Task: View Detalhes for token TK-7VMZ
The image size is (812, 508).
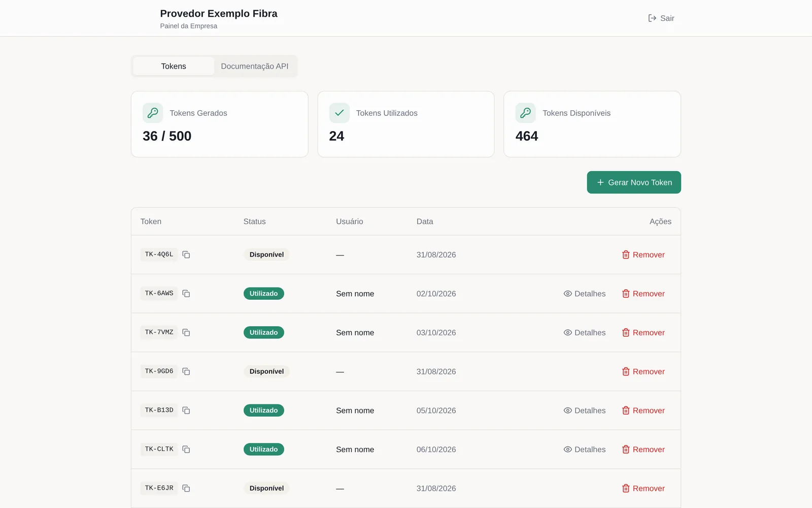Action: [585, 333]
